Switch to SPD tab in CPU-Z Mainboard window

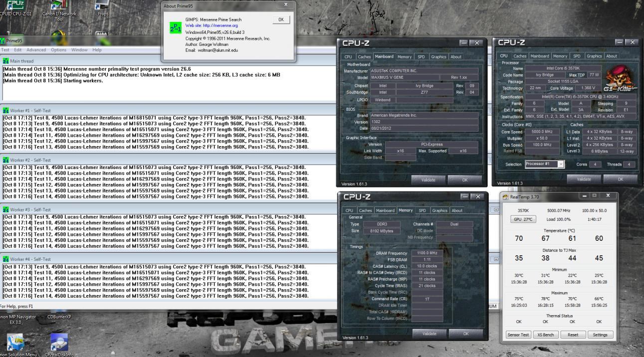(421, 57)
